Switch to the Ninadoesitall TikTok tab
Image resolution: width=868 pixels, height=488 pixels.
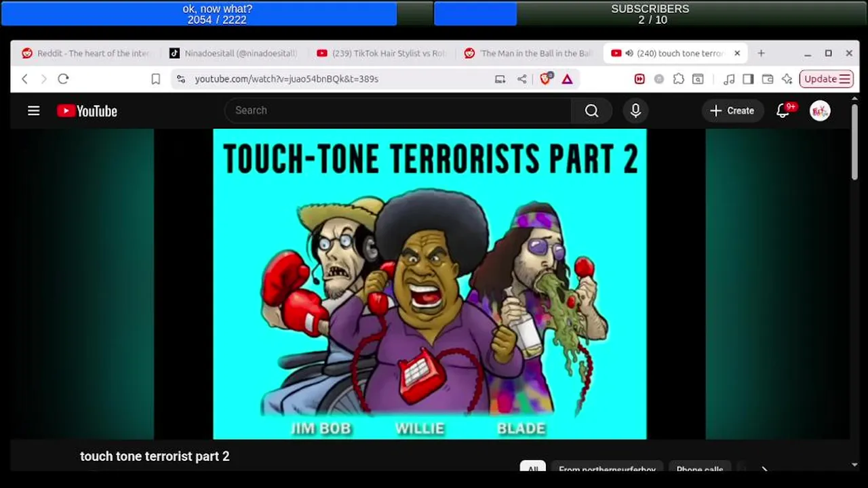(x=233, y=54)
